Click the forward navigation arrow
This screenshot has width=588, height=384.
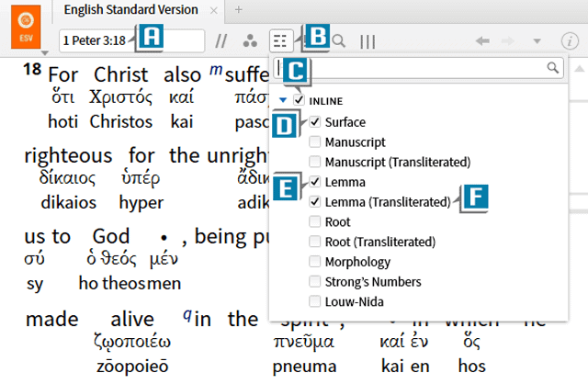tap(511, 41)
